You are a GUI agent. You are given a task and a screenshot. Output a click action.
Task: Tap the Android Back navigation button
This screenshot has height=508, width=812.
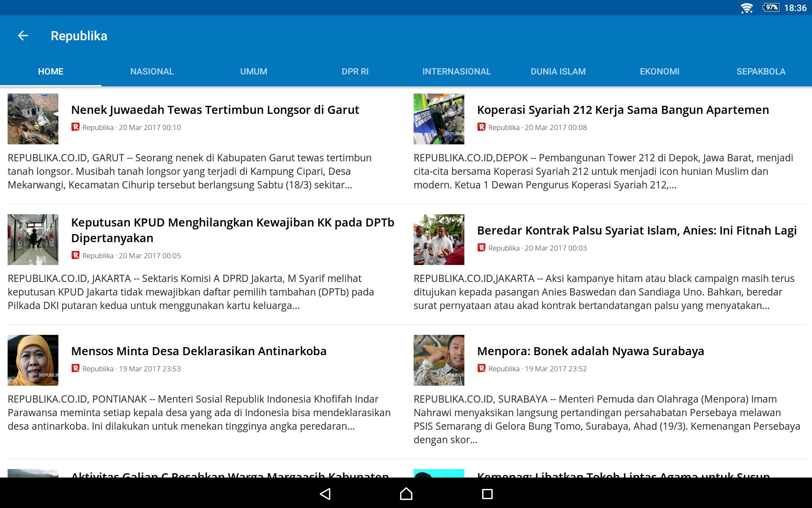[x=325, y=494]
